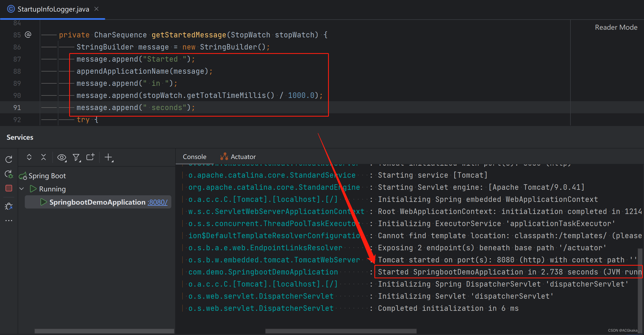Screen dimensions: 644x335
Task: Switch to the Console tab
Action: (x=194, y=157)
